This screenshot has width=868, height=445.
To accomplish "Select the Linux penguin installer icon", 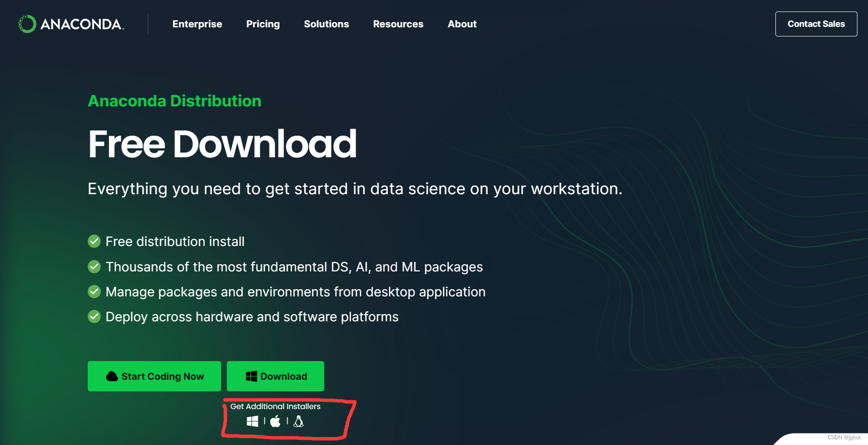I will click(298, 421).
